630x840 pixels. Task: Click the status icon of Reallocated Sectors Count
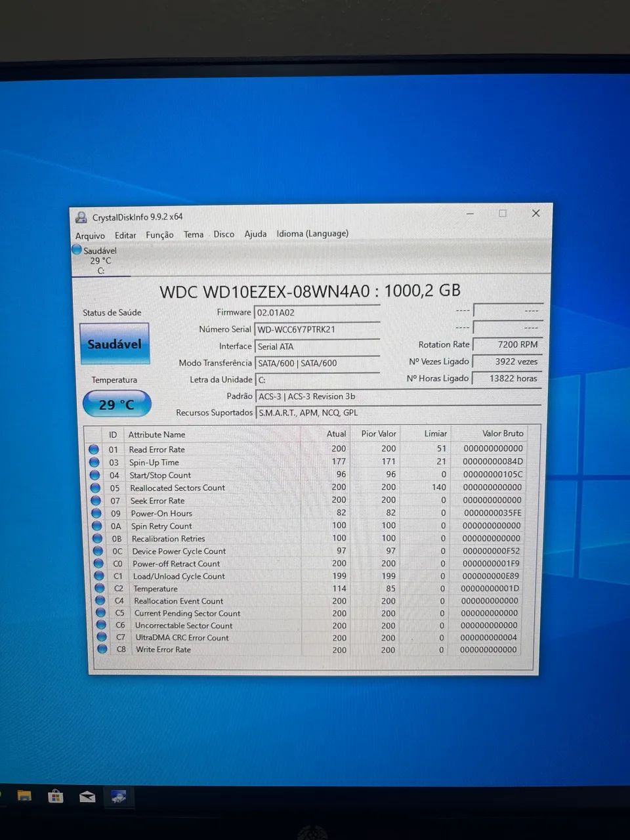click(96, 488)
